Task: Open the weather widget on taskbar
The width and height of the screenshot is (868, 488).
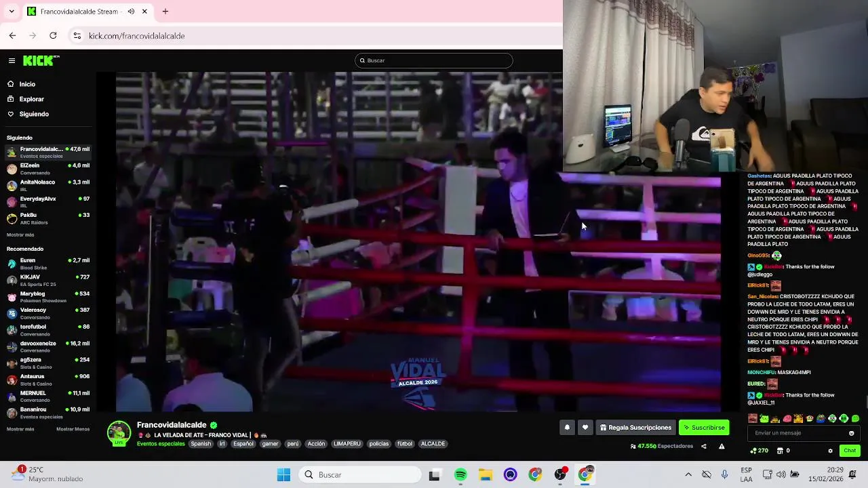Action: pos(47,474)
